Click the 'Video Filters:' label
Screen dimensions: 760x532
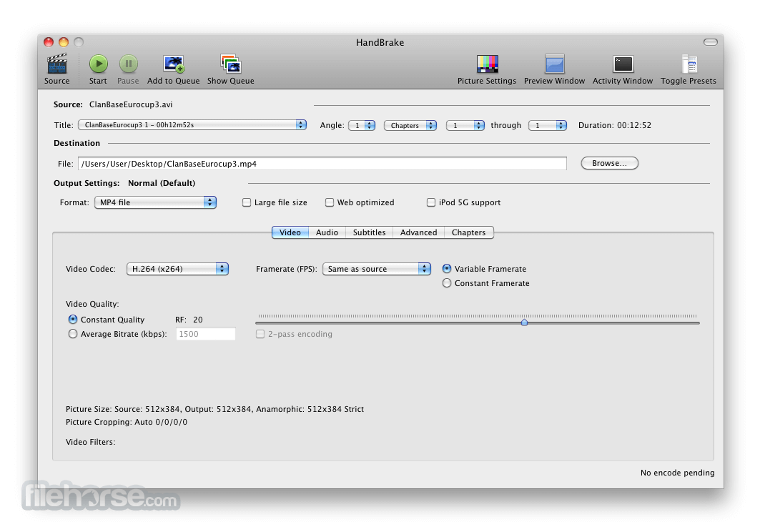click(x=91, y=442)
